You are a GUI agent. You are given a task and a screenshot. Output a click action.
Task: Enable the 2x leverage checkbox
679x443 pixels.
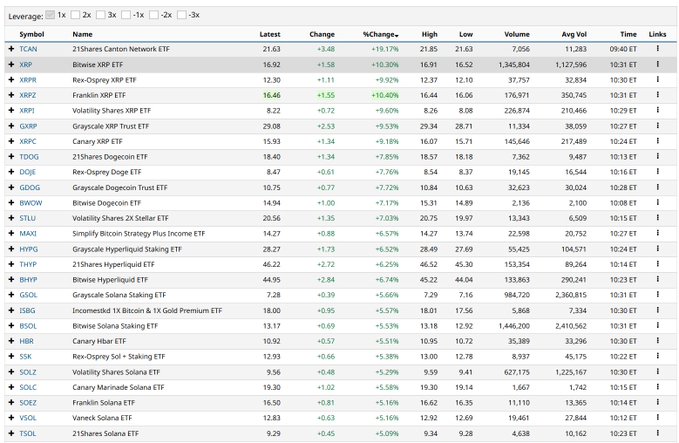point(75,15)
